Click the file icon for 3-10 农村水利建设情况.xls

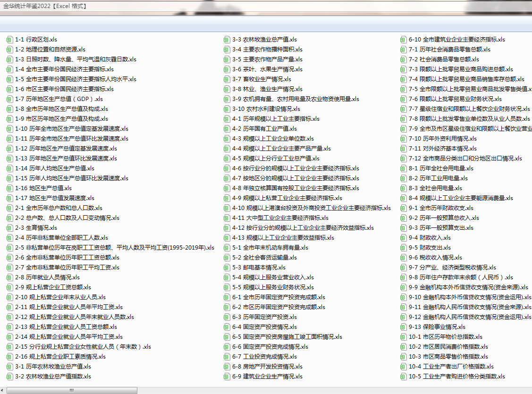point(227,109)
